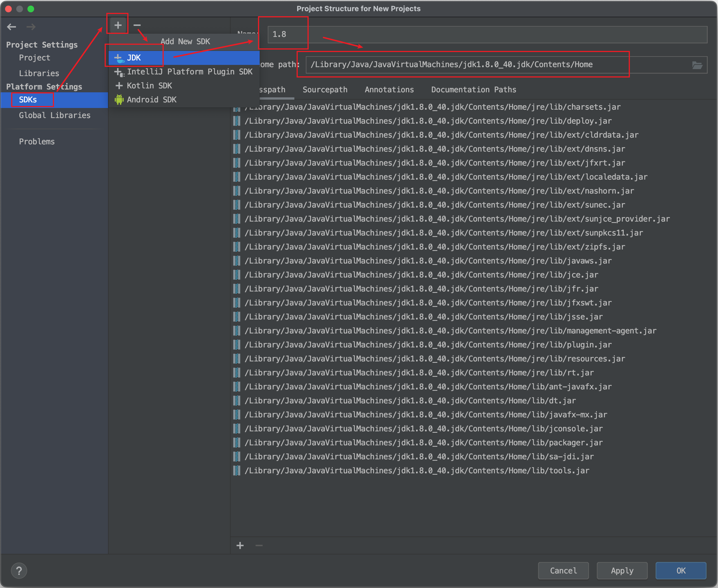Select the lib/sa-jdi.jar entry

[x=474, y=457]
